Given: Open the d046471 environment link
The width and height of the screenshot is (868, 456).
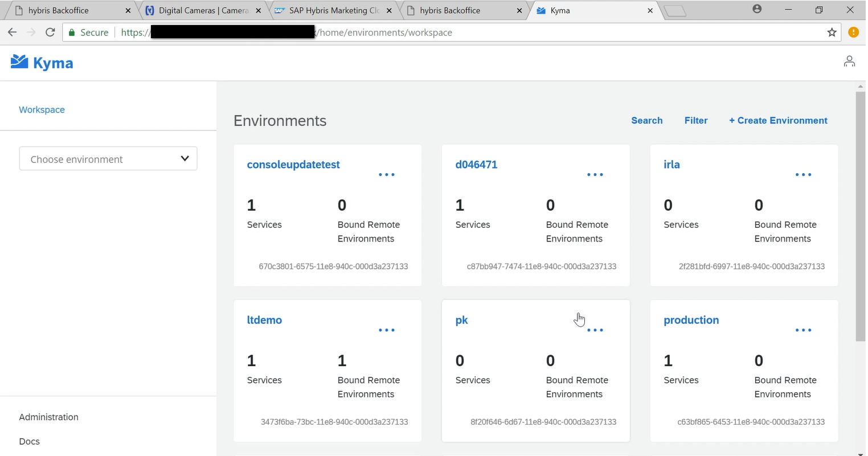Looking at the screenshot, I should point(476,165).
